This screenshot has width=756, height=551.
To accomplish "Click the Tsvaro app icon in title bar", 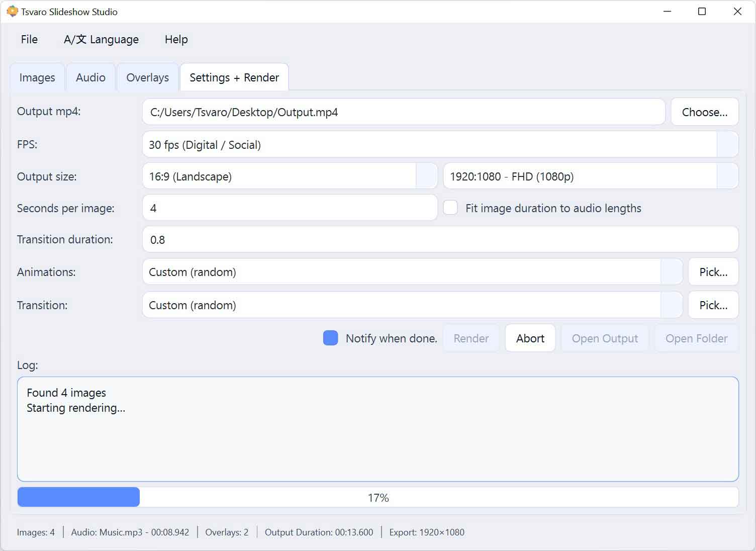I will (x=12, y=11).
